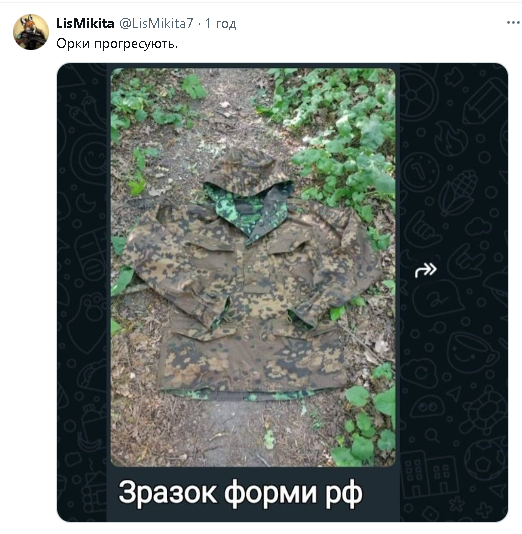Click the jacket's bottom hem
522x534 pixels.
click(252, 393)
